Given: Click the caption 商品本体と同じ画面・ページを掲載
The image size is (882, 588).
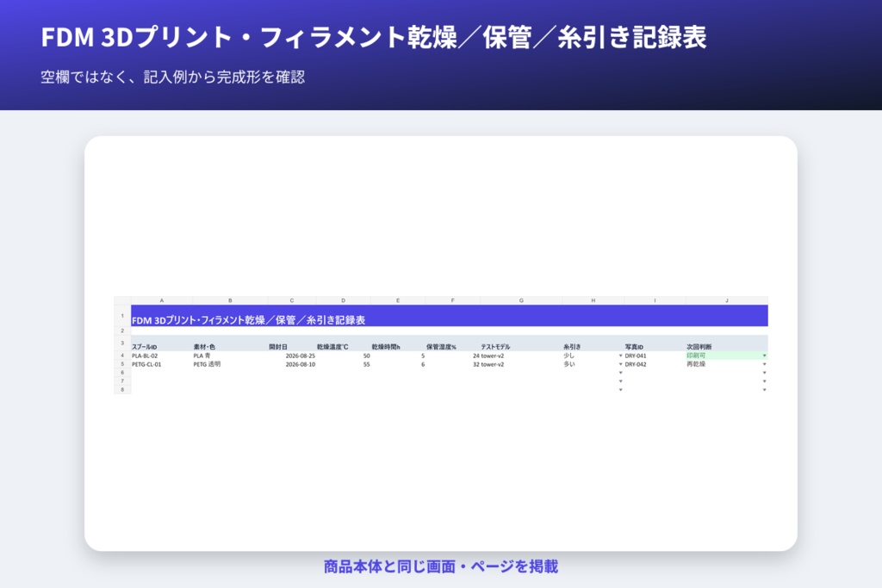Looking at the screenshot, I should 441,566.
